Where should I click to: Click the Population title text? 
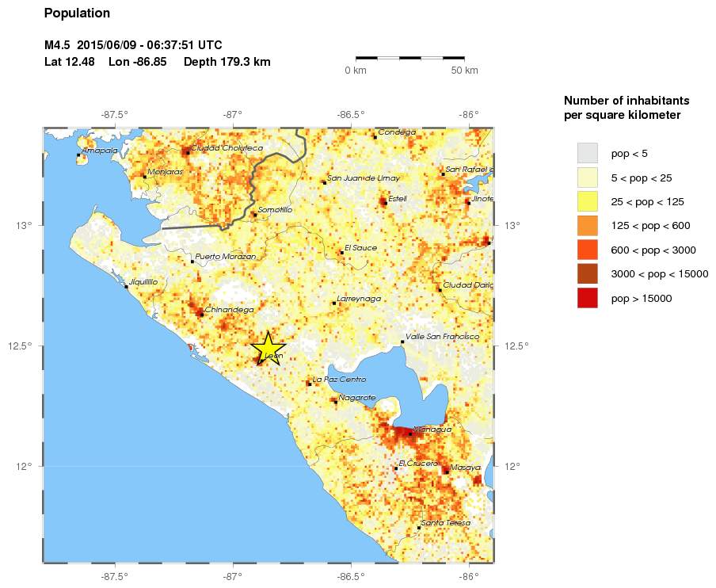pyautogui.click(x=77, y=13)
